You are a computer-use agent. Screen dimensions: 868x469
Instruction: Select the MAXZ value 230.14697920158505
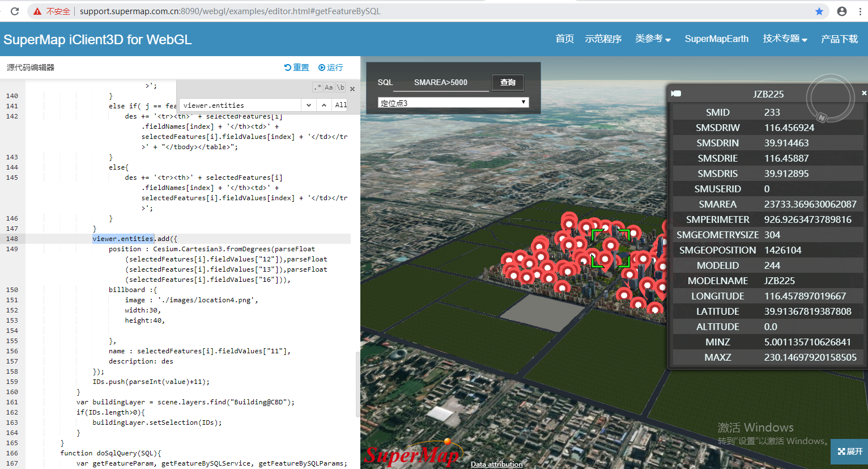tap(810, 357)
